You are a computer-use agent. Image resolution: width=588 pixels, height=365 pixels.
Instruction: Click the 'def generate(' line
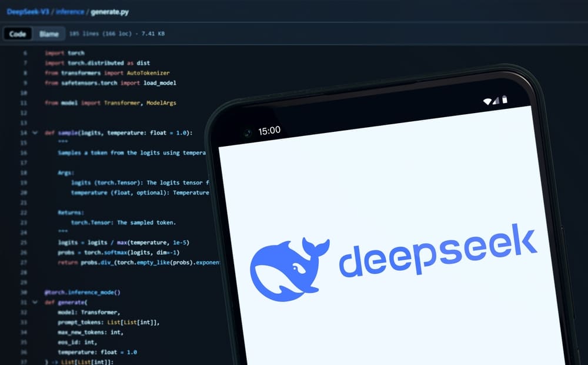click(66, 302)
